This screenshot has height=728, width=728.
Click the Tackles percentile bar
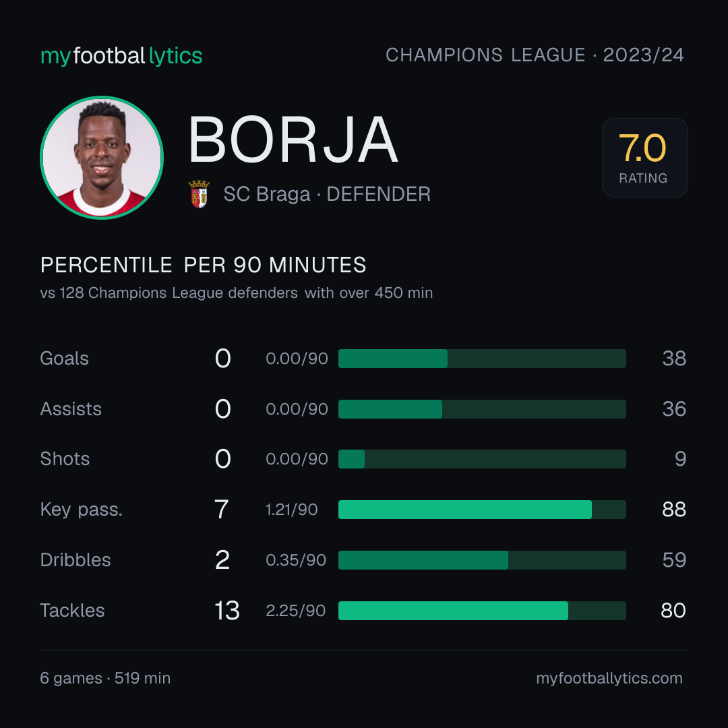pyautogui.click(x=482, y=611)
